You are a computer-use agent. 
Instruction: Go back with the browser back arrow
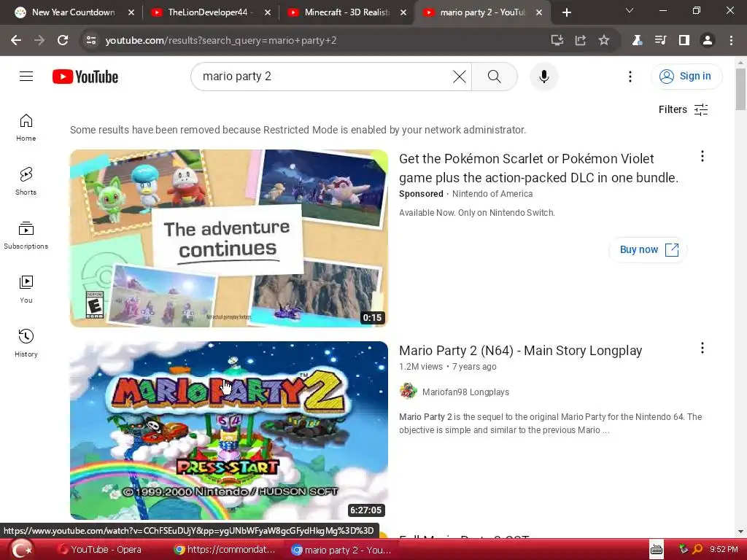(x=16, y=41)
